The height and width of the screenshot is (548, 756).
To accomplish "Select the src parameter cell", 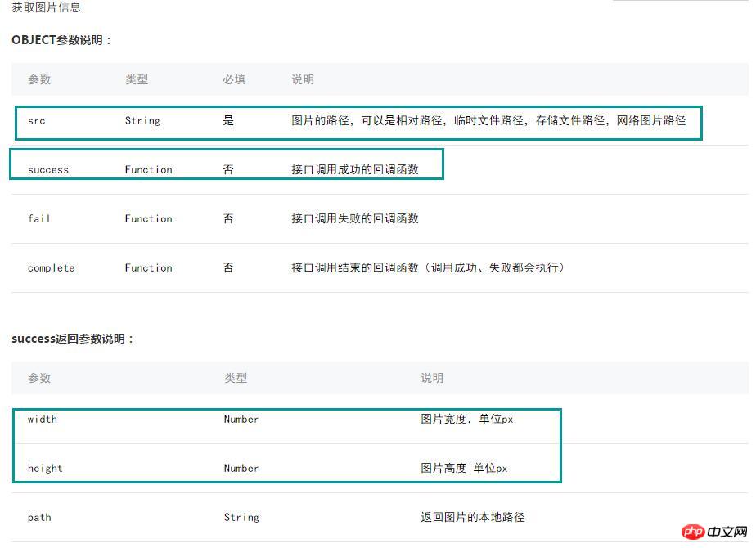I will tap(37, 121).
